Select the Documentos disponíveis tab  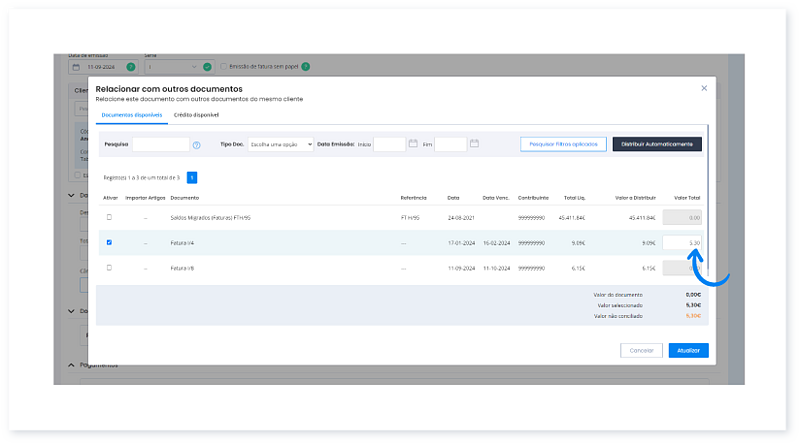[130, 116]
